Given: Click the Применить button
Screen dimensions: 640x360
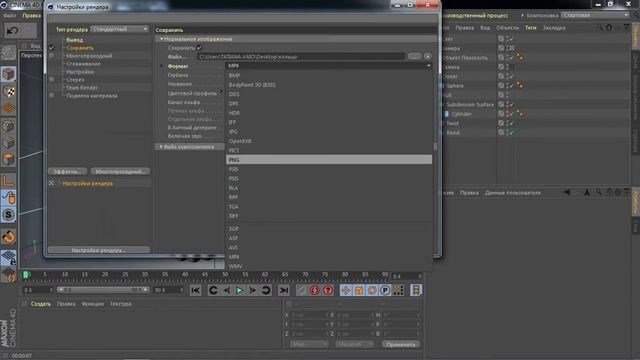Looking at the screenshot, I should (401, 344).
